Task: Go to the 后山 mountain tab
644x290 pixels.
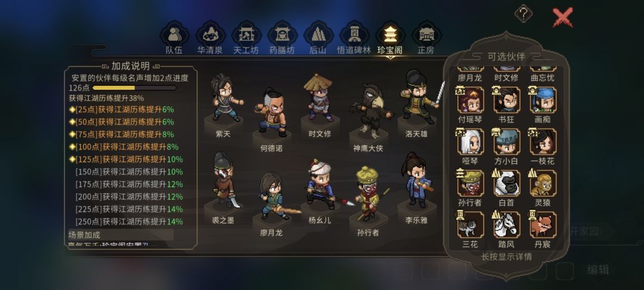Action: coord(318,35)
